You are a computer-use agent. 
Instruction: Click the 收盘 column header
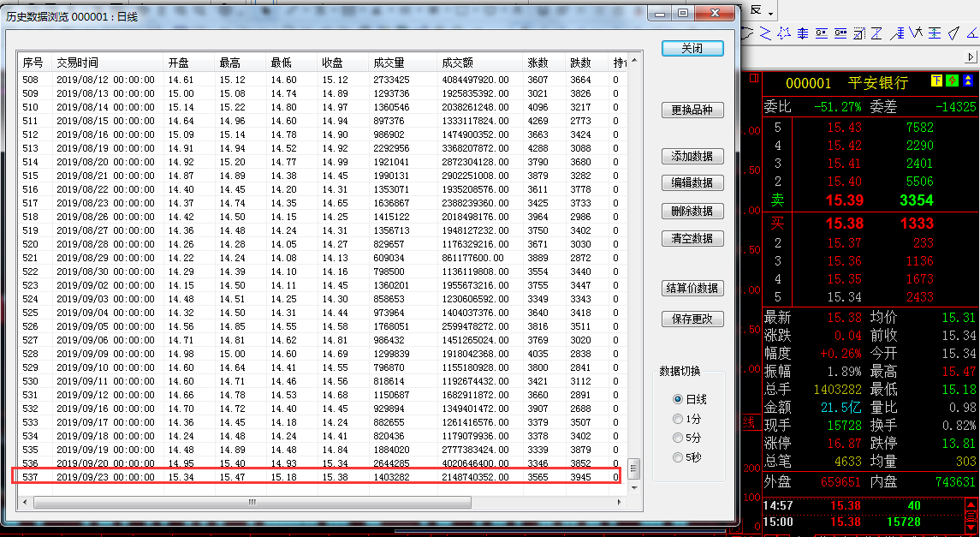click(x=332, y=63)
